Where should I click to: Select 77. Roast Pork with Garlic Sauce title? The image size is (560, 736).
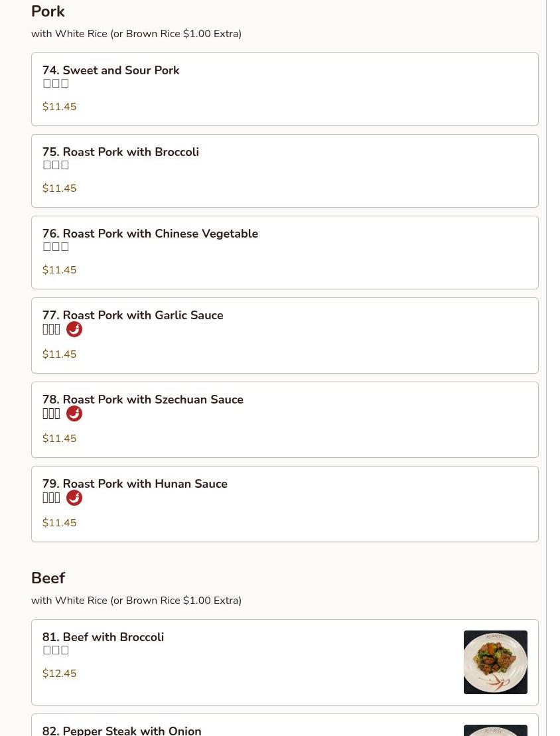[x=133, y=315]
